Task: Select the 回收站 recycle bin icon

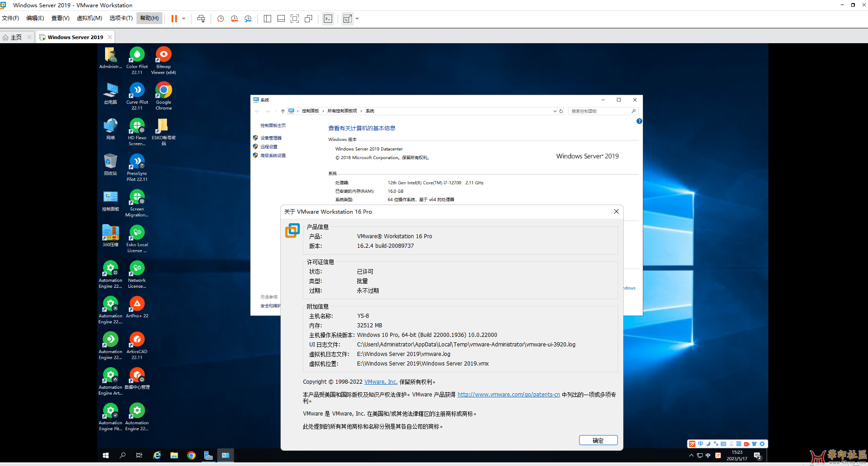Action: click(111, 164)
